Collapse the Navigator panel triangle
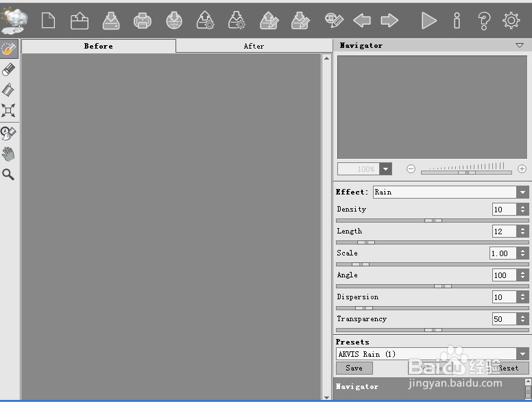 click(x=520, y=45)
